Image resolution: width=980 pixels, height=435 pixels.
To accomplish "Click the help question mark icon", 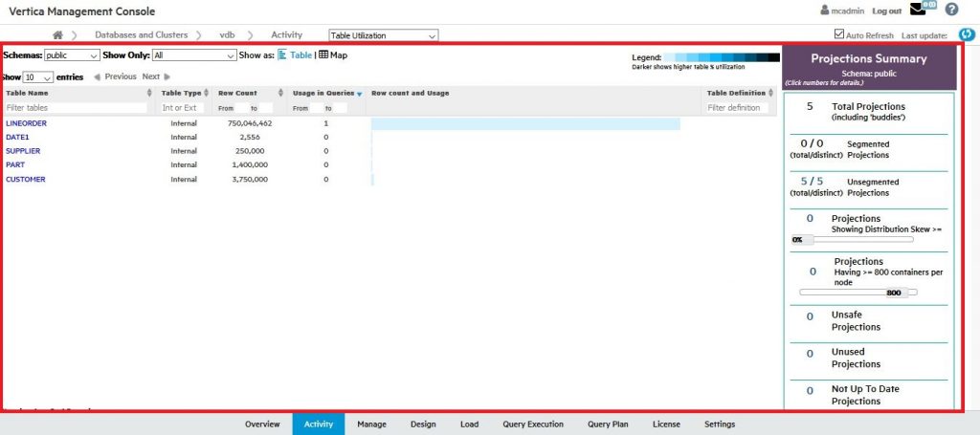I will click(x=951, y=10).
